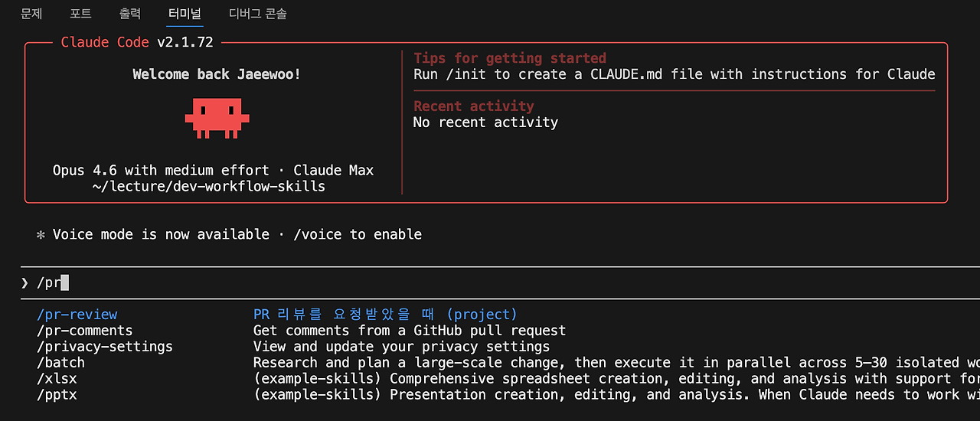Select the 출력 tab
The height and width of the screenshot is (421, 980).
(x=130, y=13)
